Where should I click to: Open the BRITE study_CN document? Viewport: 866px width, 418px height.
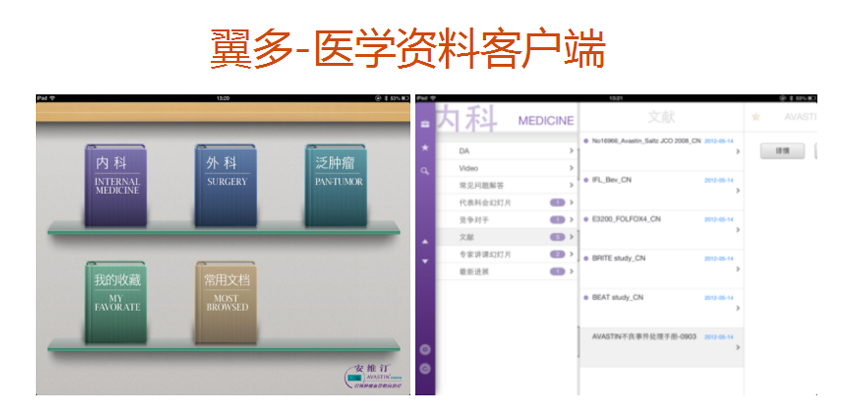coord(661,269)
